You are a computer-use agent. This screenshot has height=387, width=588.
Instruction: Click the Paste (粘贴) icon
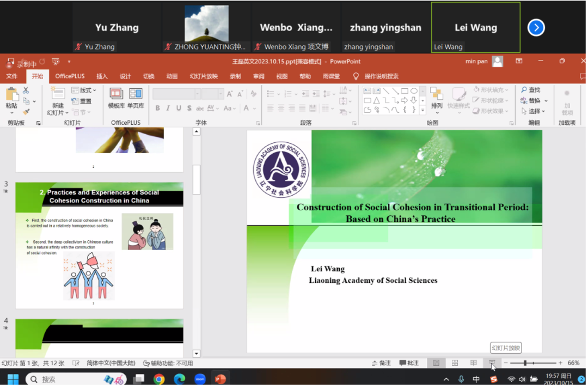point(11,97)
